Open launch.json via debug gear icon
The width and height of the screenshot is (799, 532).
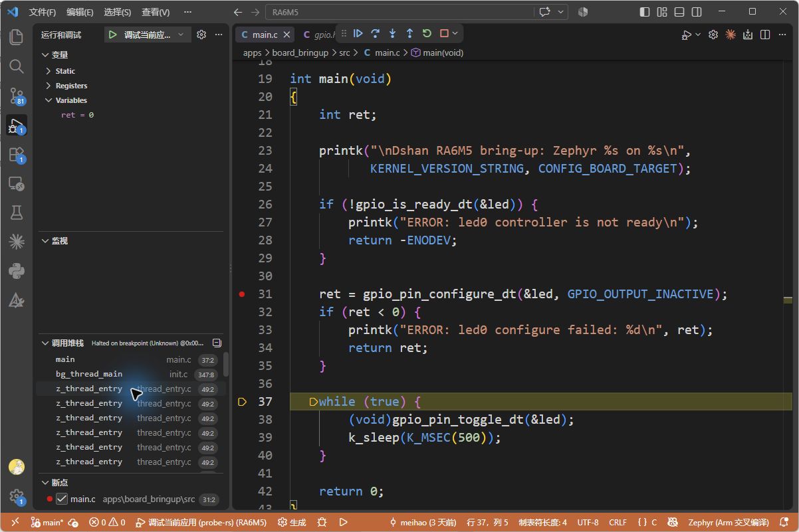coord(201,35)
